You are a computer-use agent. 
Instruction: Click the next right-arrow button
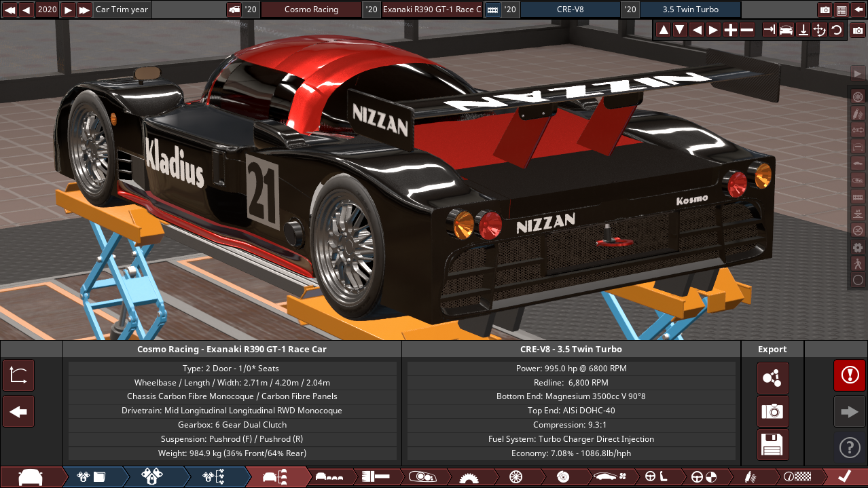tap(850, 411)
